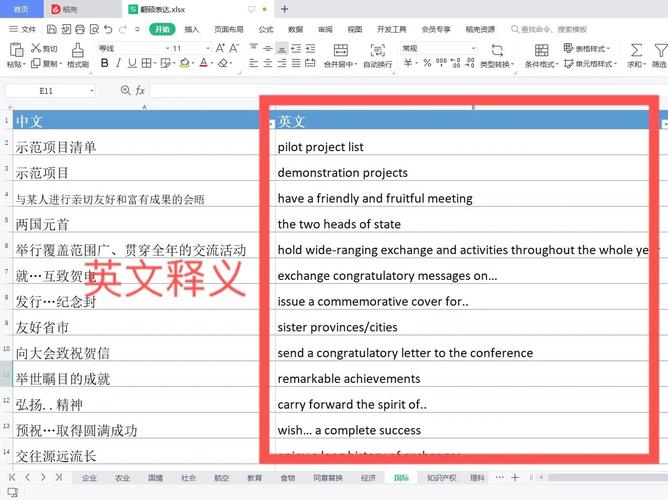This screenshot has width=668, height=500.
Task: Click the 自动换行 wrap text icon
Action: tap(377, 50)
